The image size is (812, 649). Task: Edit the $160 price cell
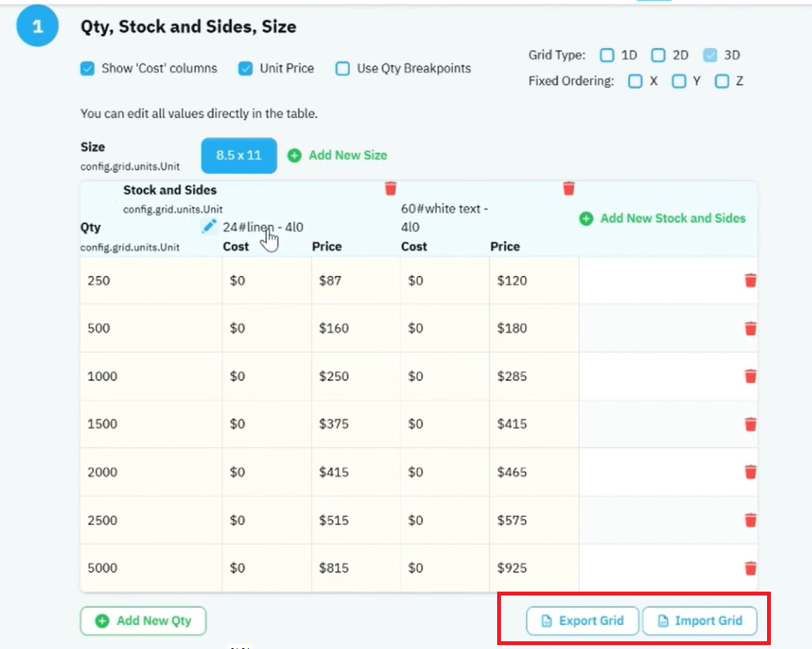point(356,328)
